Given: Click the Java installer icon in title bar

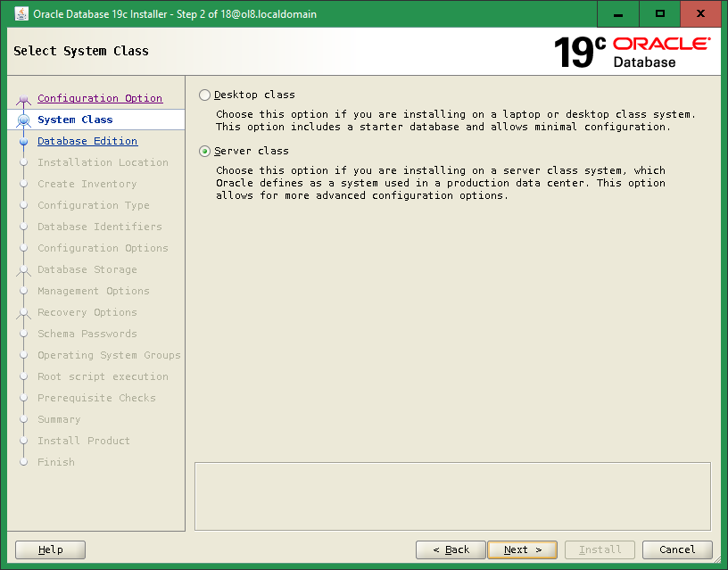Looking at the screenshot, I should (21, 14).
